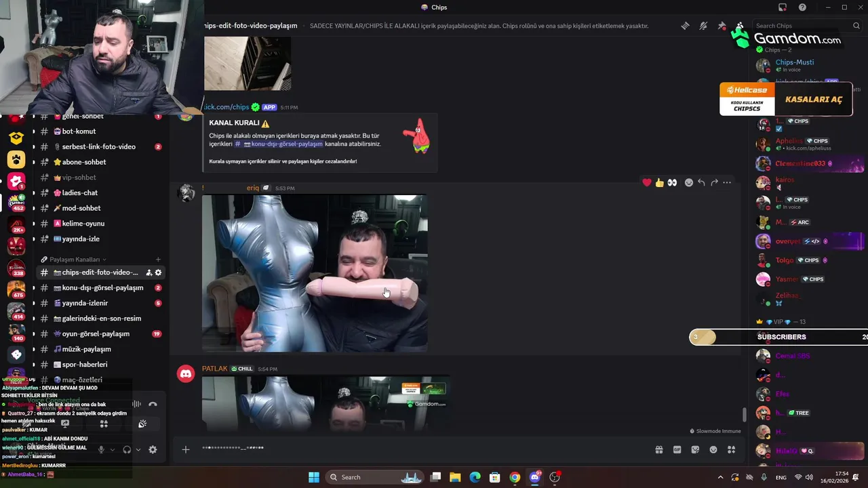The height and width of the screenshot is (488, 868).
Task: Open the konu-dışı-görsel-paylaşım channel in sidebar
Action: 100,288
